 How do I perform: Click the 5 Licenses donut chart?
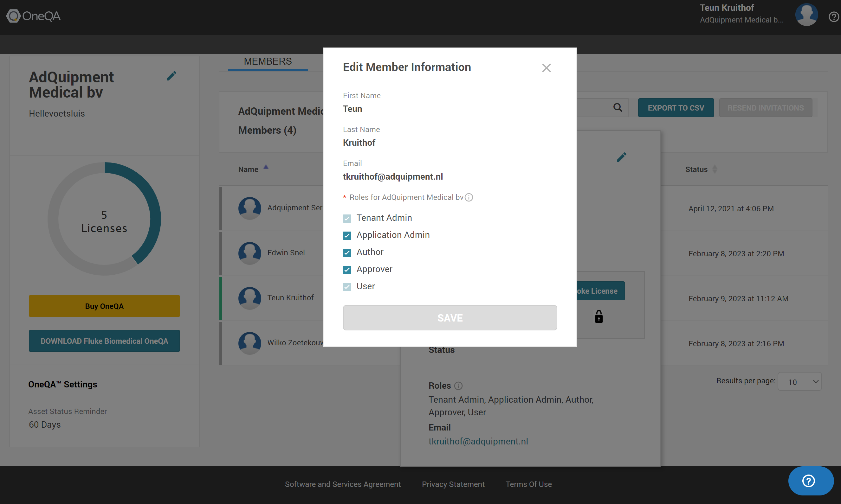[104, 219]
